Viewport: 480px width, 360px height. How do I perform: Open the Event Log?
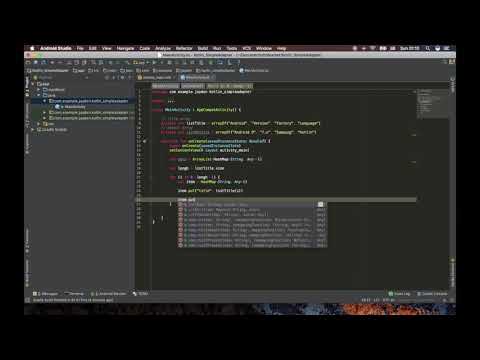tap(399, 294)
